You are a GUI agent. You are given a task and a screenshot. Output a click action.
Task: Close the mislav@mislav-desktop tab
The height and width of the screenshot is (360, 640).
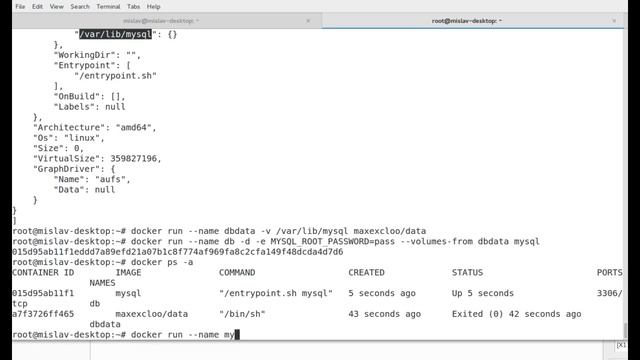308,21
